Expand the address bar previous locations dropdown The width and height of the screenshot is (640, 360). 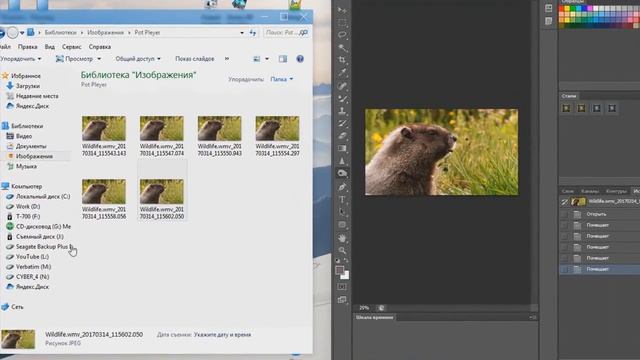242,33
